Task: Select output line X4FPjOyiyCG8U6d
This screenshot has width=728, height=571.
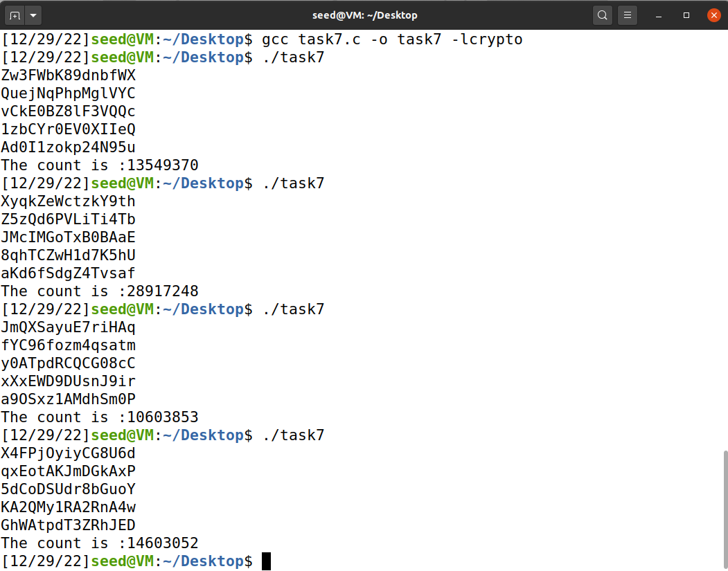Action: click(x=69, y=453)
